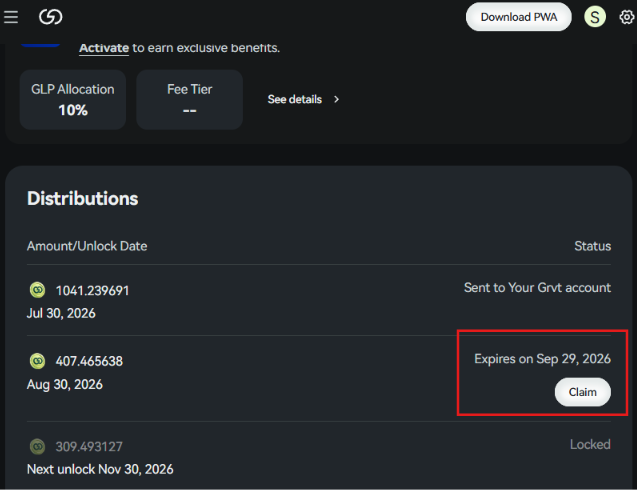This screenshot has width=637, height=490.
Task: Select the 1041.239691 amount text
Action: click(x=92, y=291)
